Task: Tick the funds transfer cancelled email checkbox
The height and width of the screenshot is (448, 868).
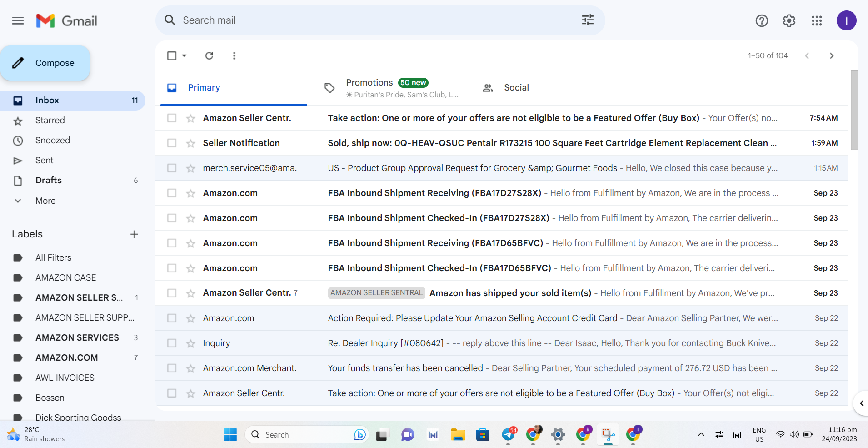Action: point(172,368)
